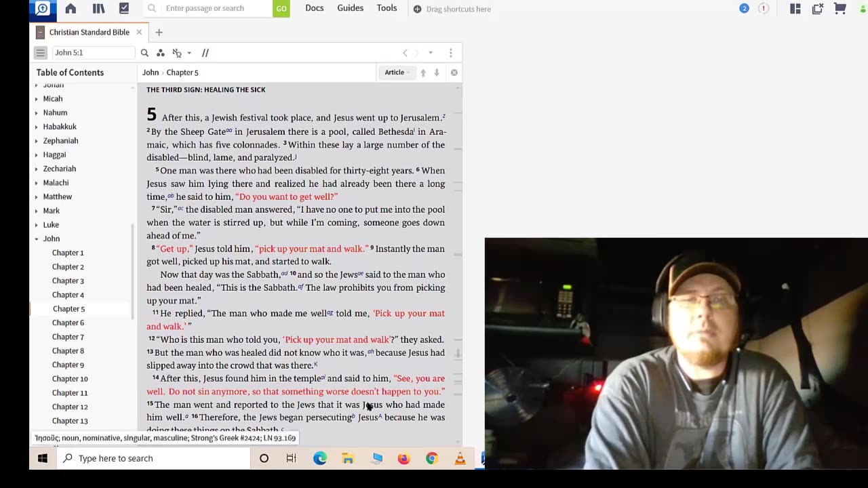868x488 pixels.
Task: Toggle the table of contents hamburger button
Action: [41, 53]
